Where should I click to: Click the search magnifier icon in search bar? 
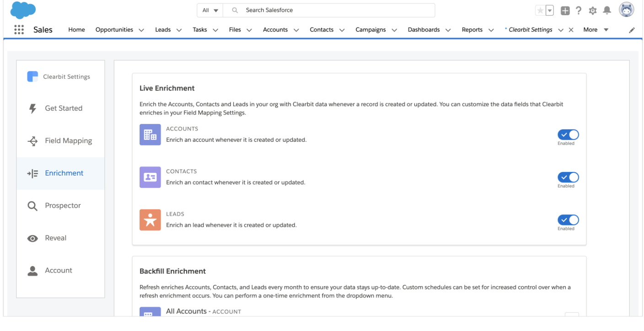[235, 10]
